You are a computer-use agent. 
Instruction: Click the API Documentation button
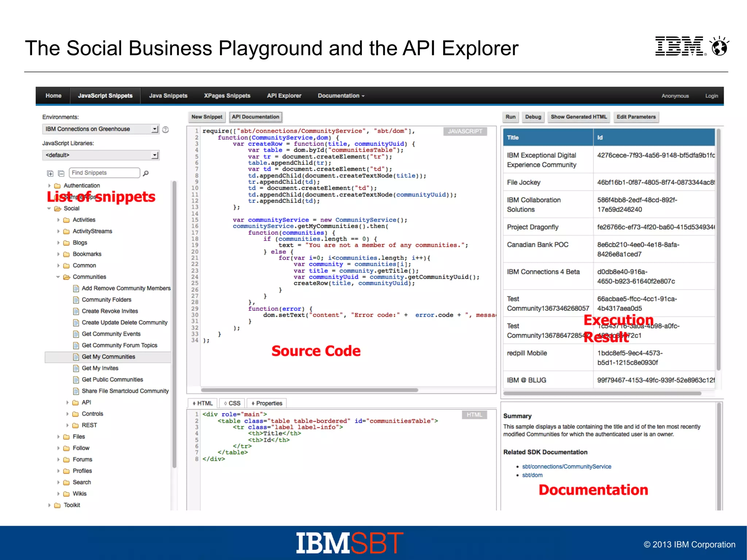(x=256, y=117)
